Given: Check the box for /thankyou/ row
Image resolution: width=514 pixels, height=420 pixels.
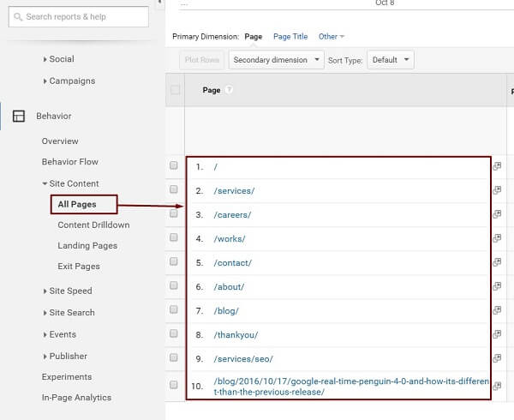Looking at the screenshot, I should pos(174,333).
